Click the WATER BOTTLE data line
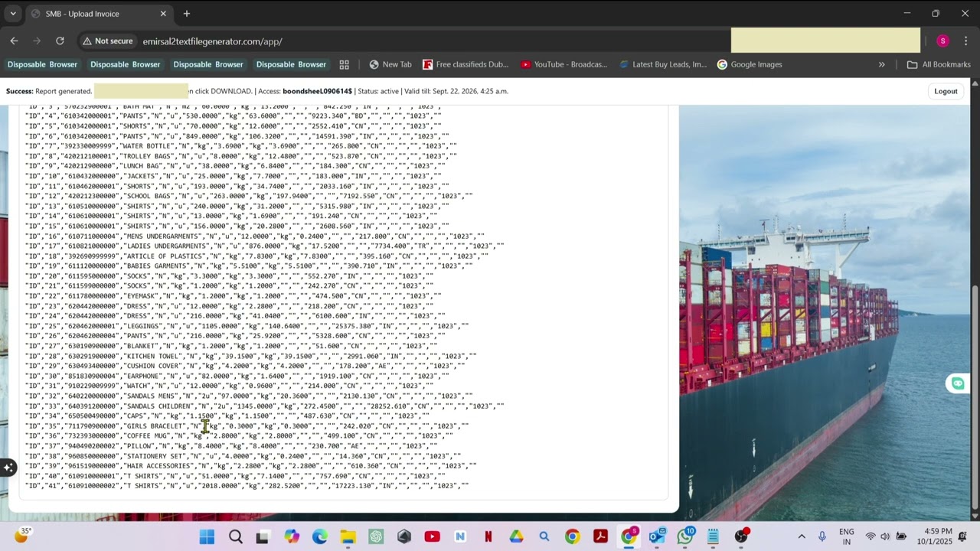 (x=240, y=145)
